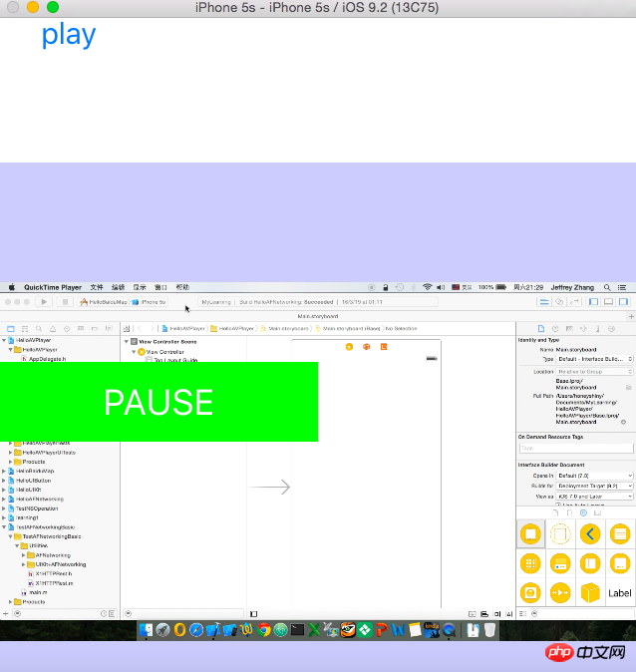The image size is (636, 672).
Task: Open the 窗口 menu
Action: click(x=160, y=287)
